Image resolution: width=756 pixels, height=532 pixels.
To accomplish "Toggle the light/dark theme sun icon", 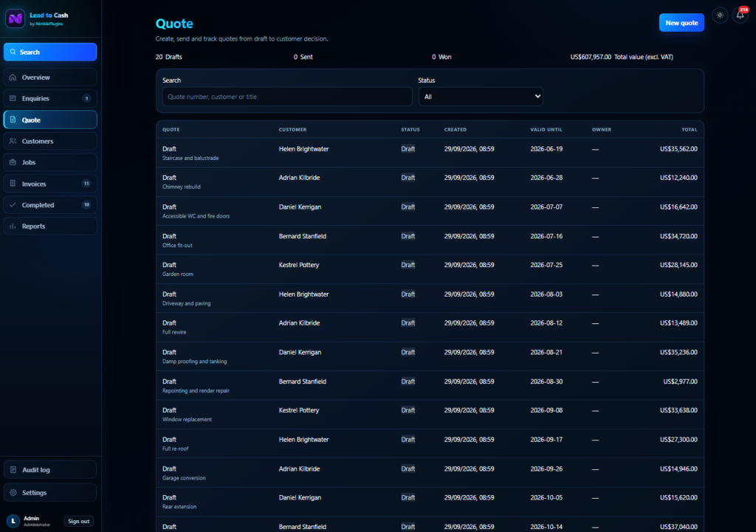I will click(x=720, y=15).
